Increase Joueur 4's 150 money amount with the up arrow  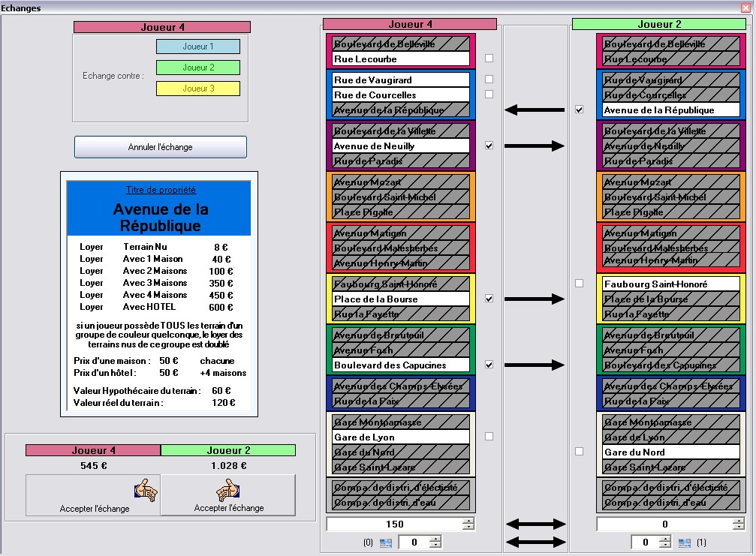[468, 521]
